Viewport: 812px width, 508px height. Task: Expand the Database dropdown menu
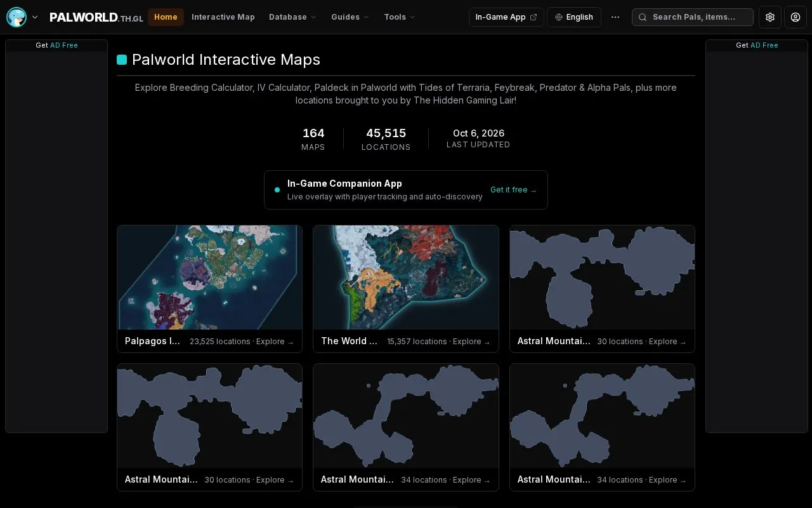pyautogui.click(x=292, y=17)
